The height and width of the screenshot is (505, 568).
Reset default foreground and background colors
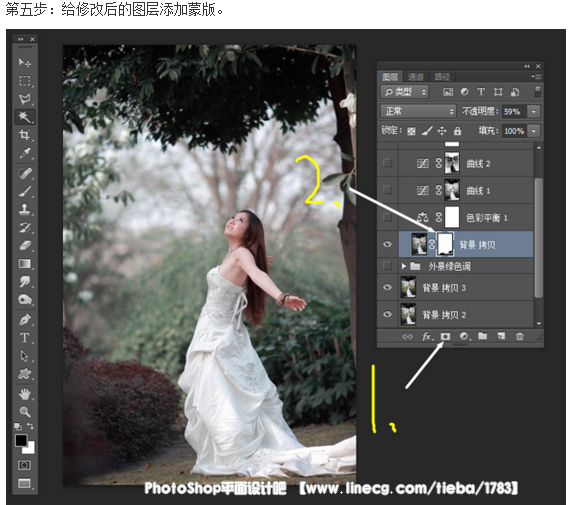[x=18, y=426]
